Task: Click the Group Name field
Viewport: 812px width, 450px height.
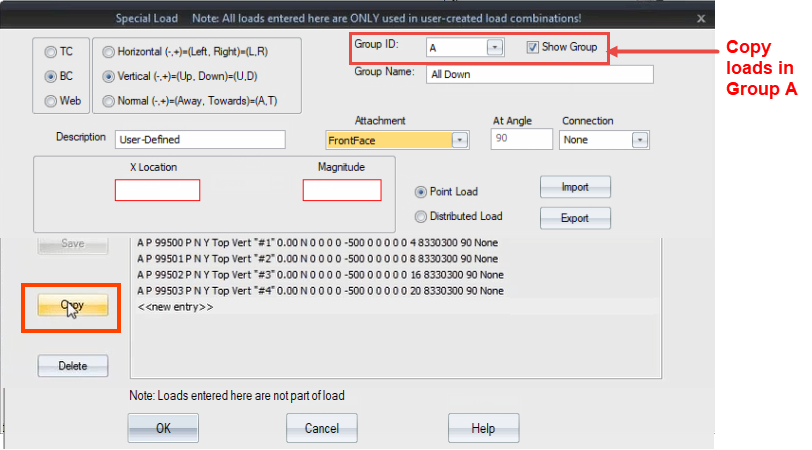Action: pyautogui.click(x=540, y=74)
